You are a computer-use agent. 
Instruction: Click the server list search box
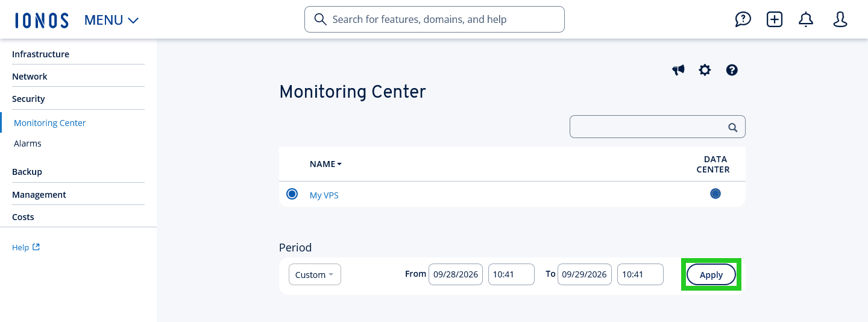(658, 127)
